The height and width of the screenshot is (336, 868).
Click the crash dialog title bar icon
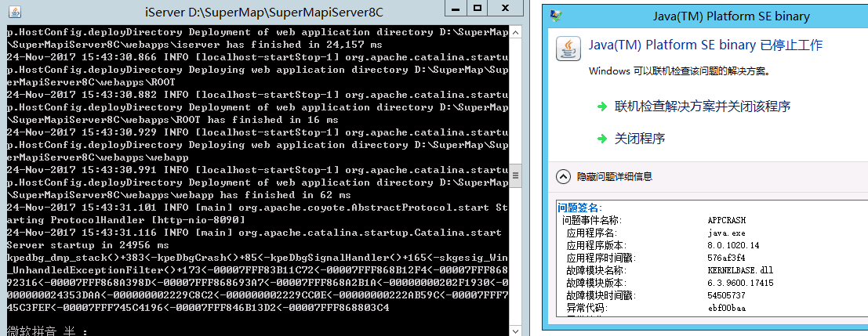tap(556, 16)
